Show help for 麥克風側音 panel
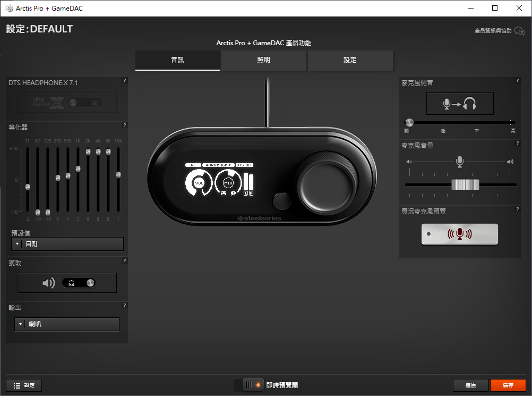532x396 pixels. tap(518, 80)
